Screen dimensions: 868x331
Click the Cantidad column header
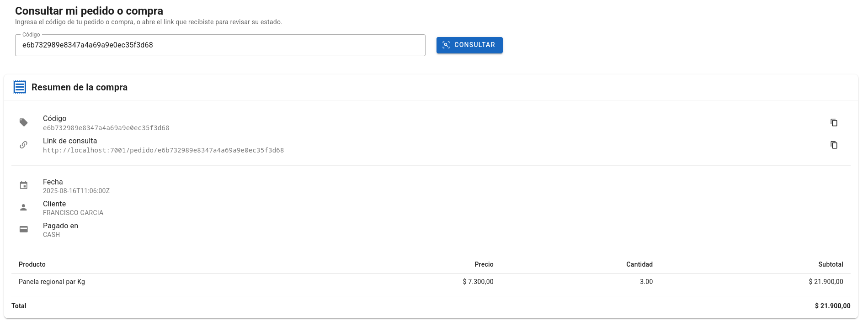coord(639,264)
